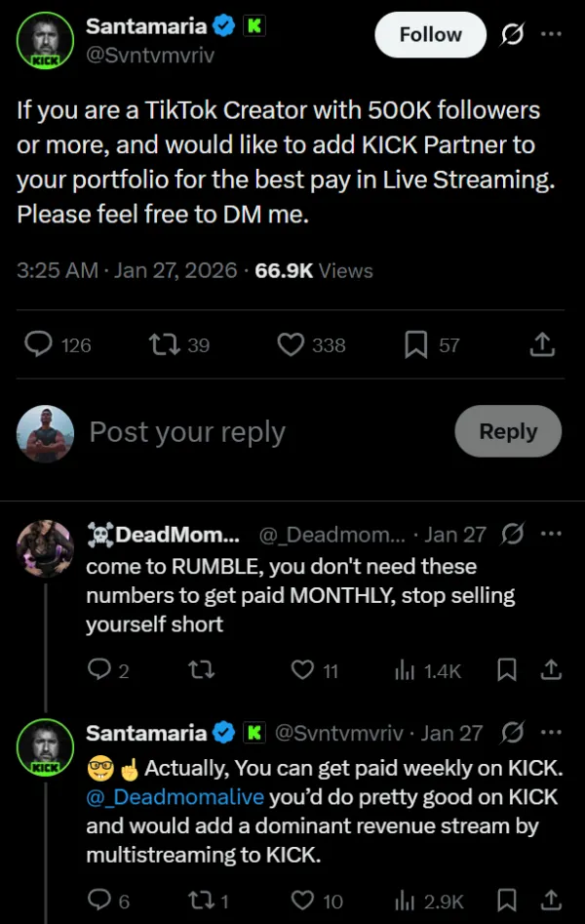
Task: Open the more options menu on DeadMom's reply
Action: pyautogui.click(x=552, y=535)
